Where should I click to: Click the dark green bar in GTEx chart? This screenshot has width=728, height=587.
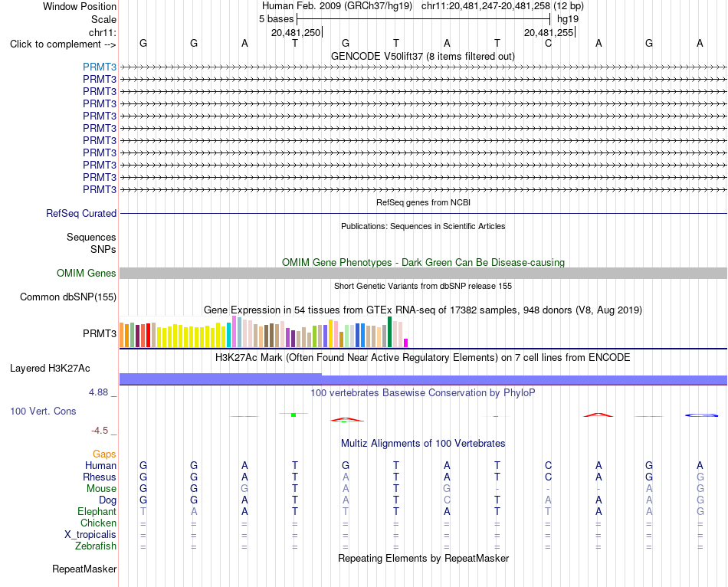pyautogui.click(x=390, y=332)
